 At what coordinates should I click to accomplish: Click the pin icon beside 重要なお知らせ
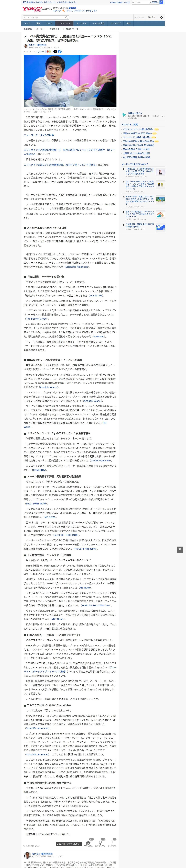[x=124, y=115]
